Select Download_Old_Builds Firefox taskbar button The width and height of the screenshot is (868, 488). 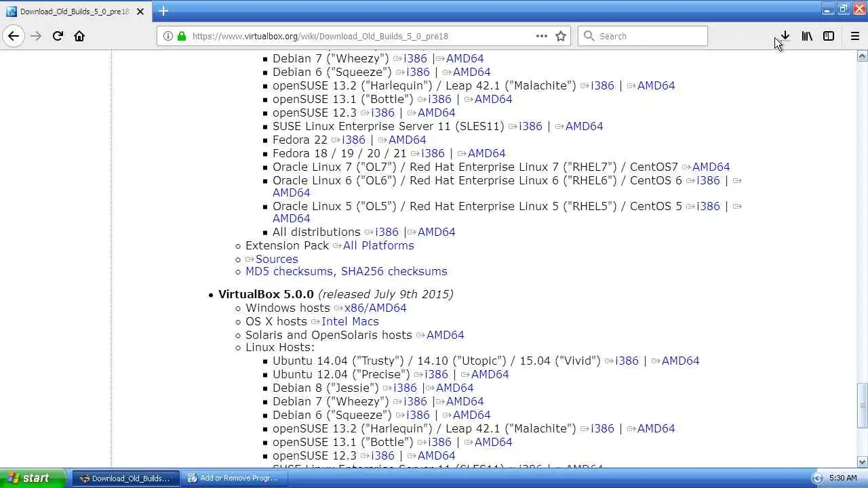[126, 478]
